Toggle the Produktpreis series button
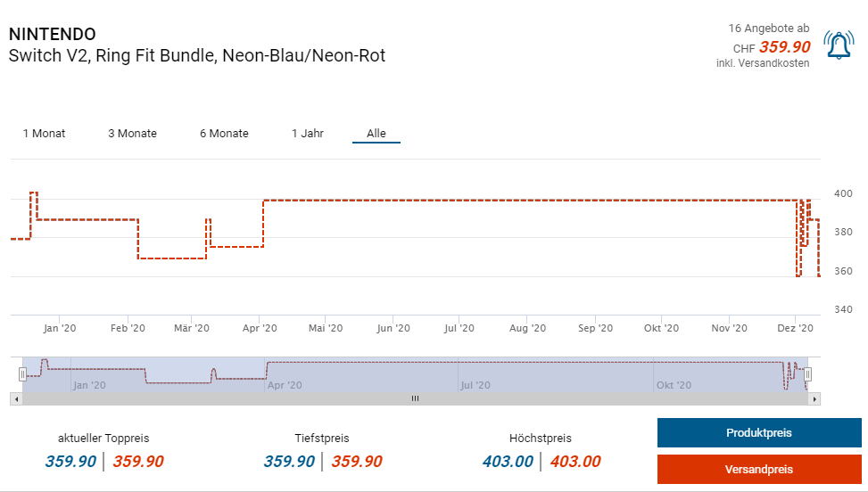The image size is (868, 492). 758,433
